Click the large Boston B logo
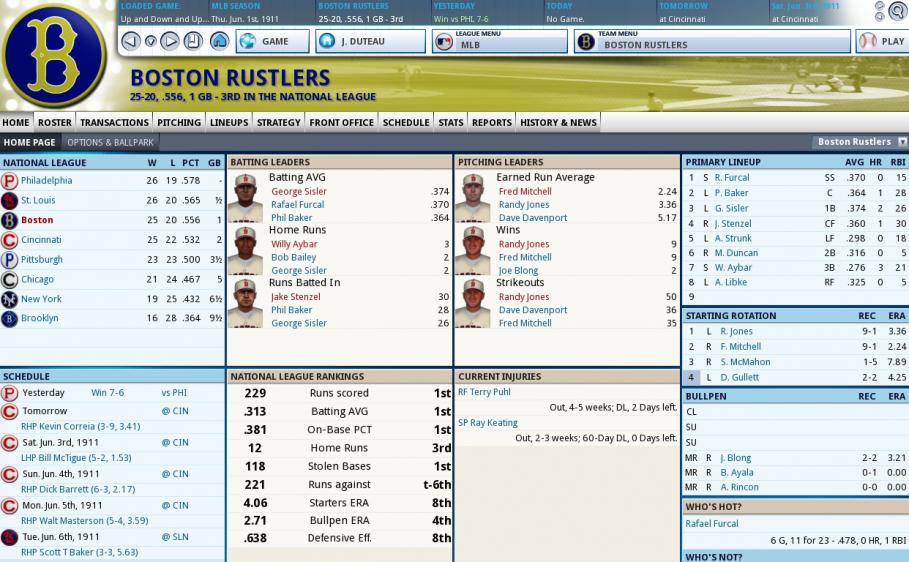Image resolution: width=909 pixels, height=562 pixels. [53, 55]
